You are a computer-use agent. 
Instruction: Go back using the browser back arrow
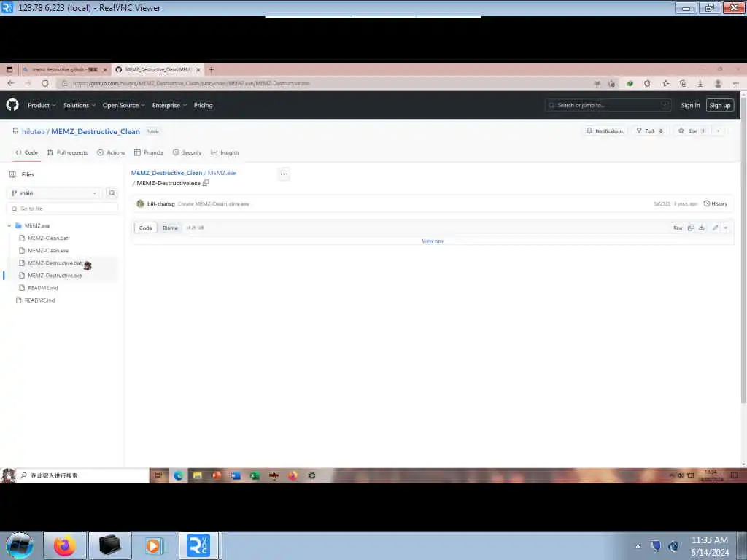tap(10, 83)
